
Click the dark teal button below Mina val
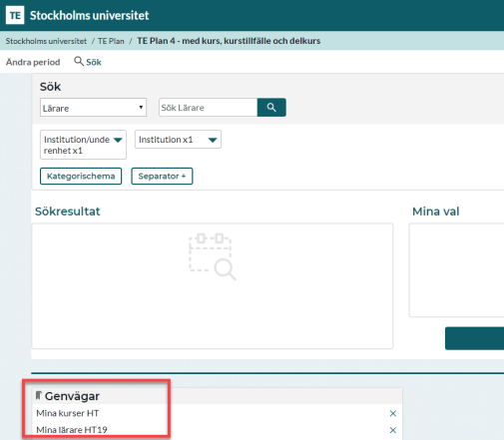pyautogui.click(x=474, y=338)
